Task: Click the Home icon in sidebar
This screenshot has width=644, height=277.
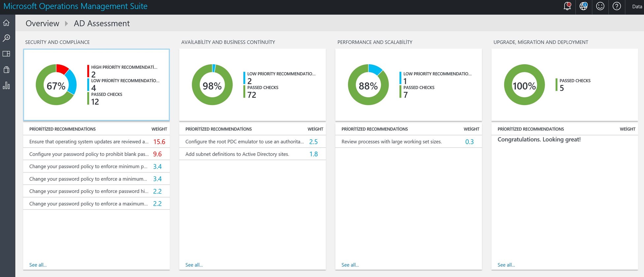Action: pos(6,23)
